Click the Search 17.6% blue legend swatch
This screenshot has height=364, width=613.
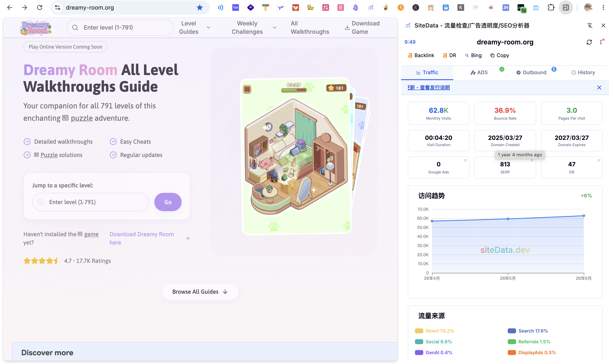[x=511, y=331]
